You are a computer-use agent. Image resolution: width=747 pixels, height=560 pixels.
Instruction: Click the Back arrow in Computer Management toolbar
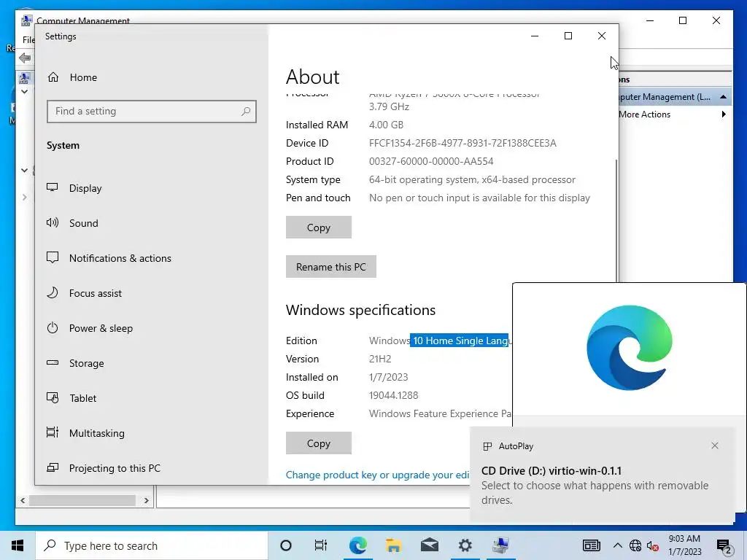(25, 58)
